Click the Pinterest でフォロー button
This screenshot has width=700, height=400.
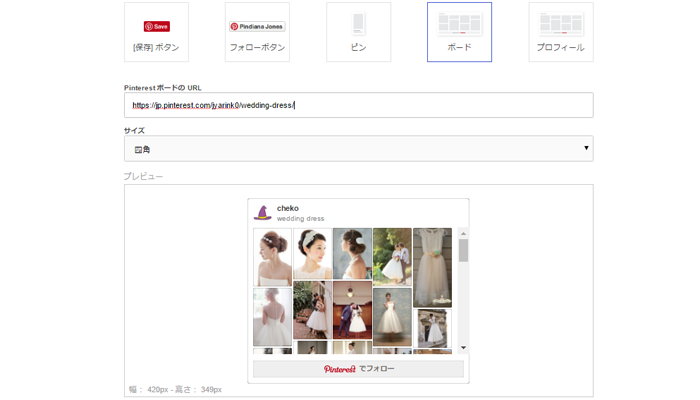pyautogui.click(x=358, y=369)
